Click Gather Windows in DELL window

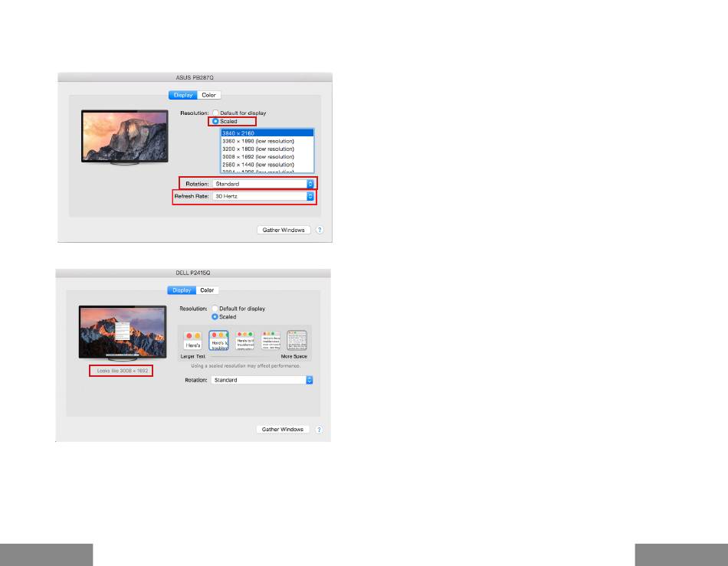click(282, 430)
